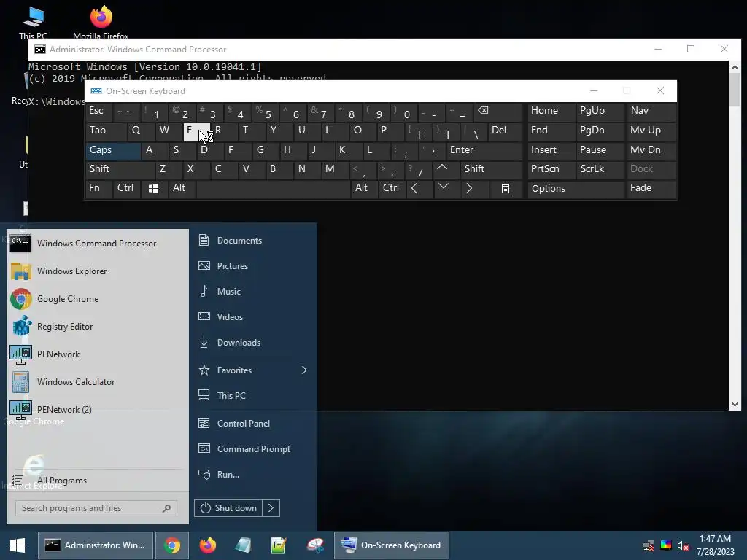Click the command window scrollbar up arrow
Image resolution: width=747 pixels, height=560 pixels.
[x=735, y=67]
